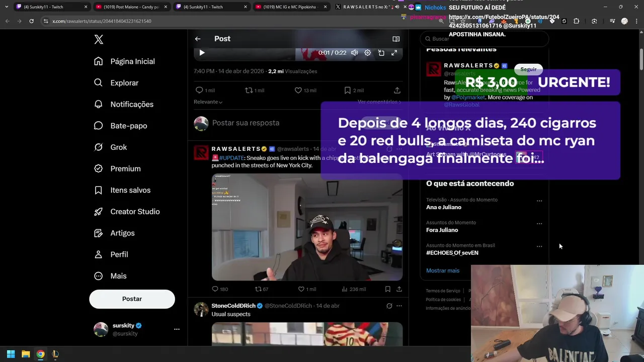
Task: Like main post with 13 mil likes
Action: [305, 90]
